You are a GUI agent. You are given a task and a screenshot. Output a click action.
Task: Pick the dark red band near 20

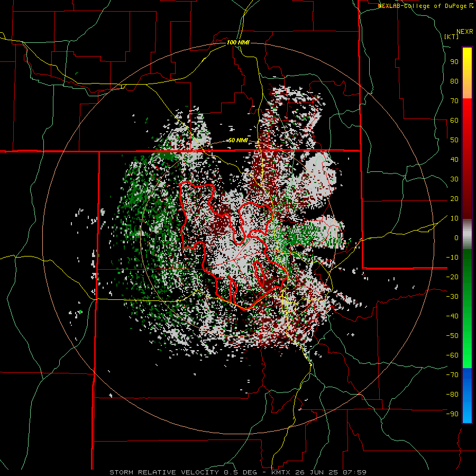[x=467, y=199]
